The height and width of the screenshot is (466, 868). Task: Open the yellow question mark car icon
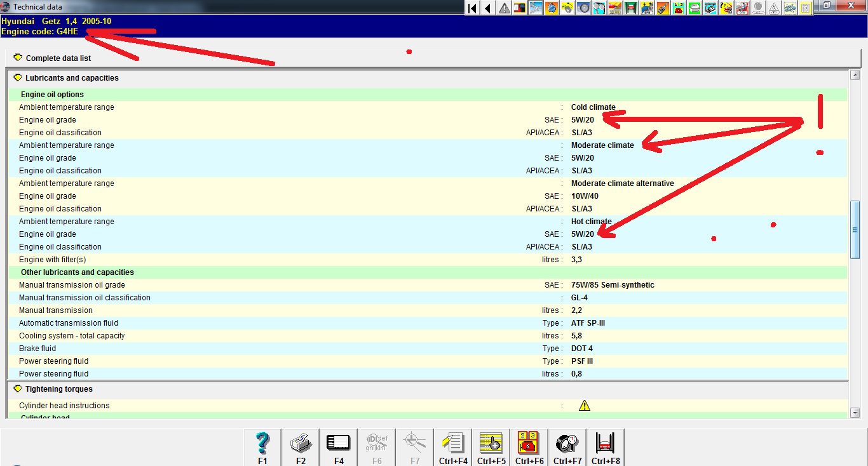(727, 8)
